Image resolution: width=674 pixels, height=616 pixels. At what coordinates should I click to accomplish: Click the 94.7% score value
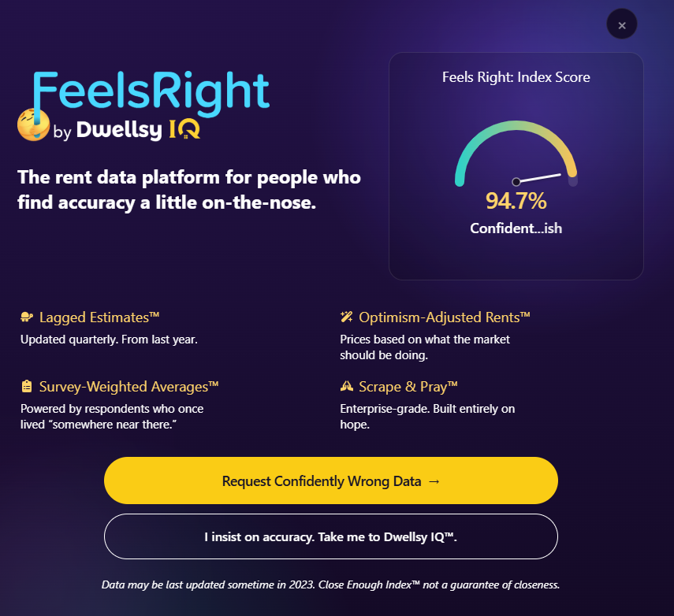[516, 202]
